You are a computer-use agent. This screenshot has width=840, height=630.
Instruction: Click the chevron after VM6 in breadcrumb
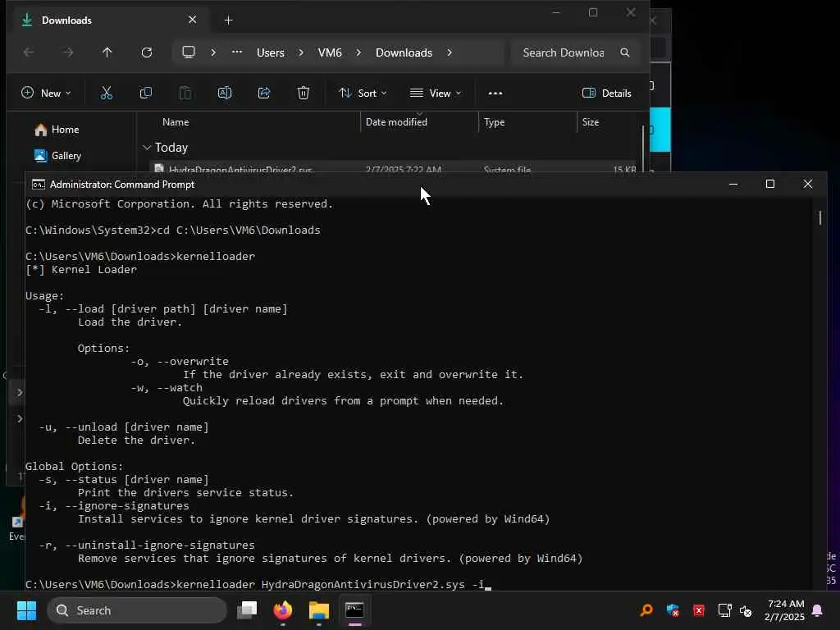tap(358, 52)
